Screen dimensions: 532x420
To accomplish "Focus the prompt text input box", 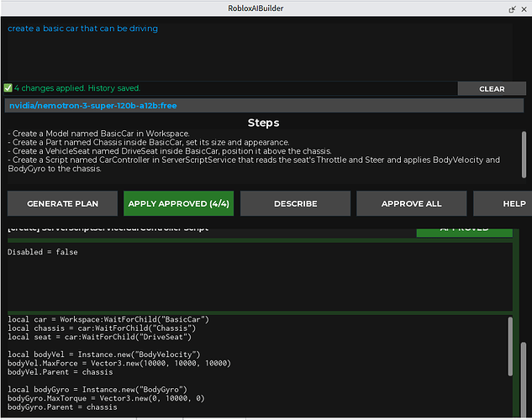I will (x=260, y=51).
